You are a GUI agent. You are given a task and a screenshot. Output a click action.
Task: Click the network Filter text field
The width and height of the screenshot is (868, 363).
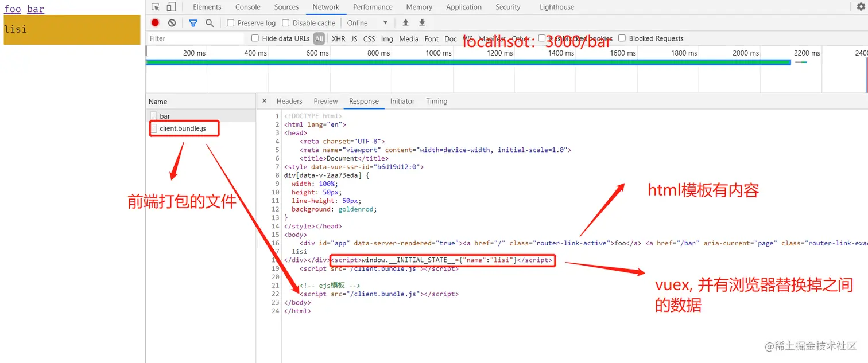coord(195,38)
